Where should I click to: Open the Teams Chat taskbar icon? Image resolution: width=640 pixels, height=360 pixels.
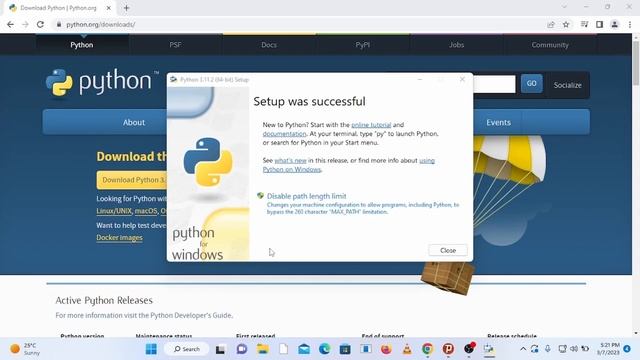(x=242, y=349)
